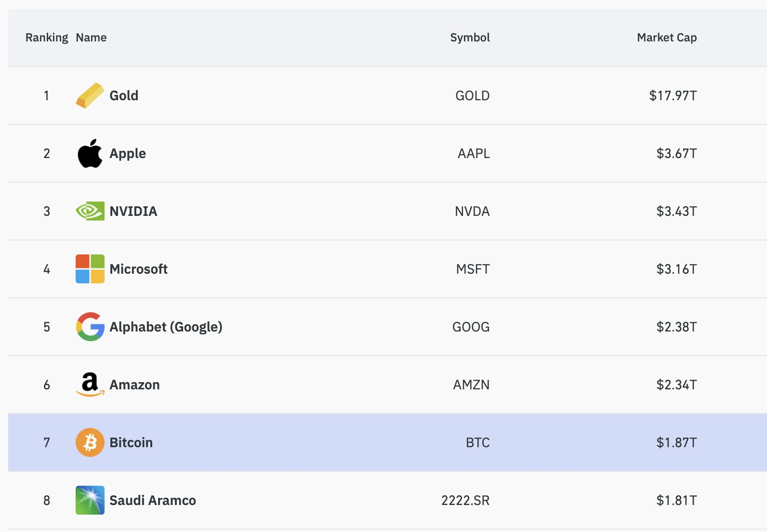Screen dimensions: 767x532
Task: Select the BTC symbol cell
Action: pos(477,442)
